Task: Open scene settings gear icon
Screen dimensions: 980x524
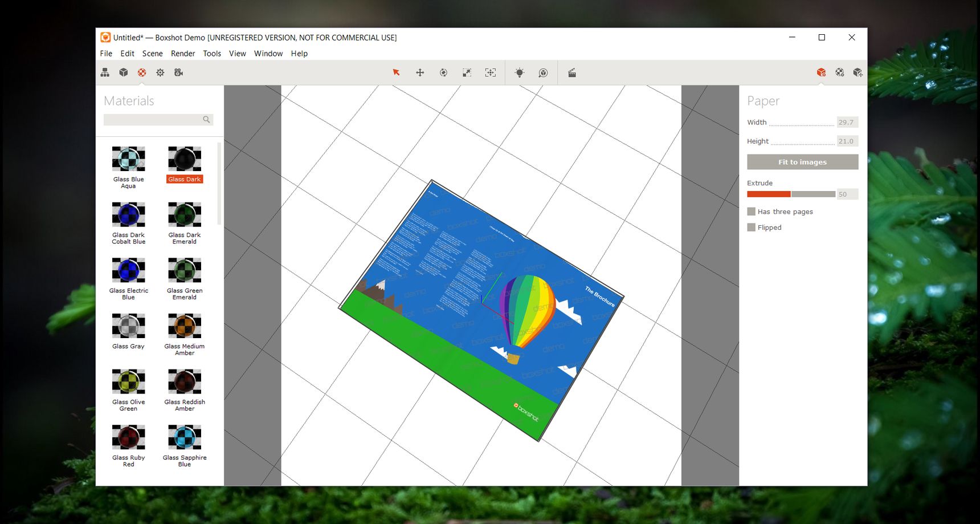Action: pyautogui.click(x=160, y=72)
